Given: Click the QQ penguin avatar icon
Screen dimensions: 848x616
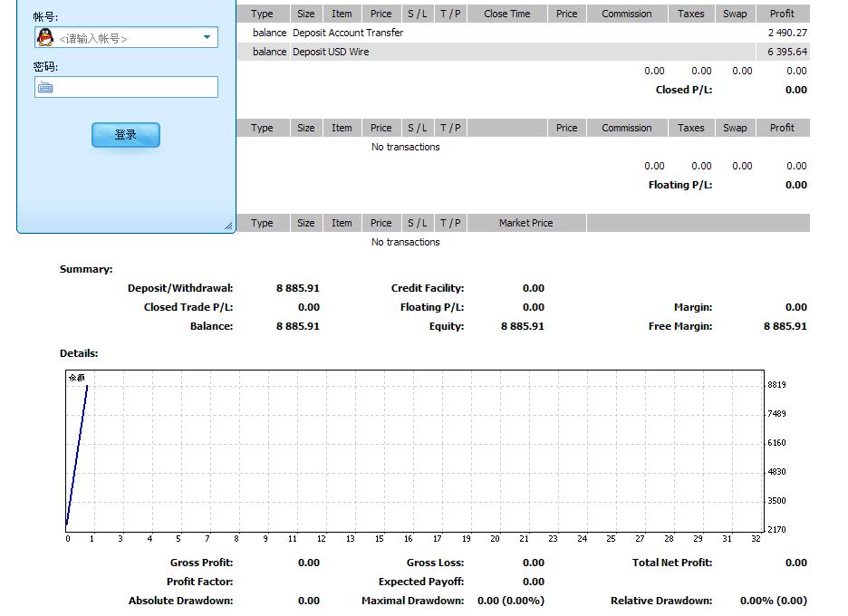Looking at the screenshot, I should tap(45, 37).
